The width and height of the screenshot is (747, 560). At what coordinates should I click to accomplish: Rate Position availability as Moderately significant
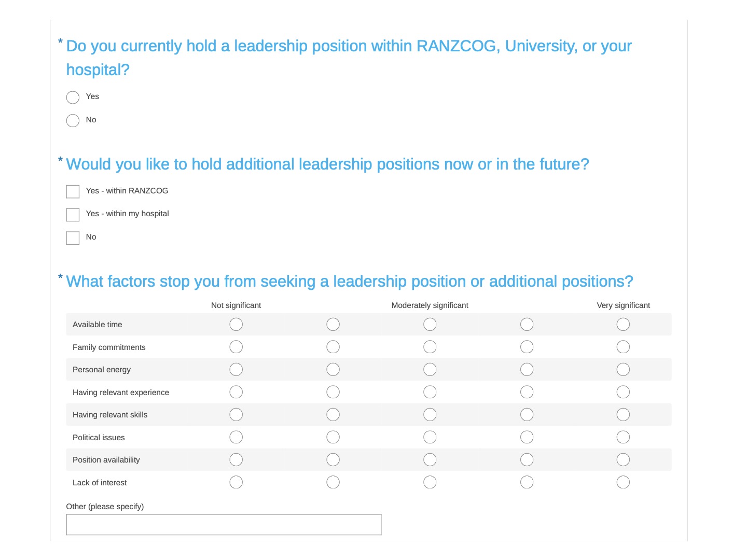(x=430, y=460)
